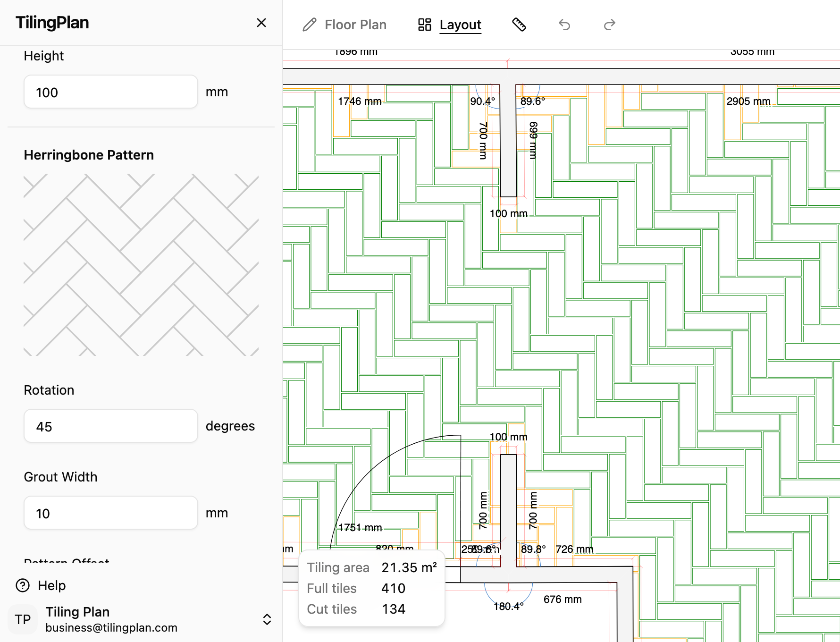This screenshot has width=840, height=642.
Task: Undo the last action
Action: point(564,25)
